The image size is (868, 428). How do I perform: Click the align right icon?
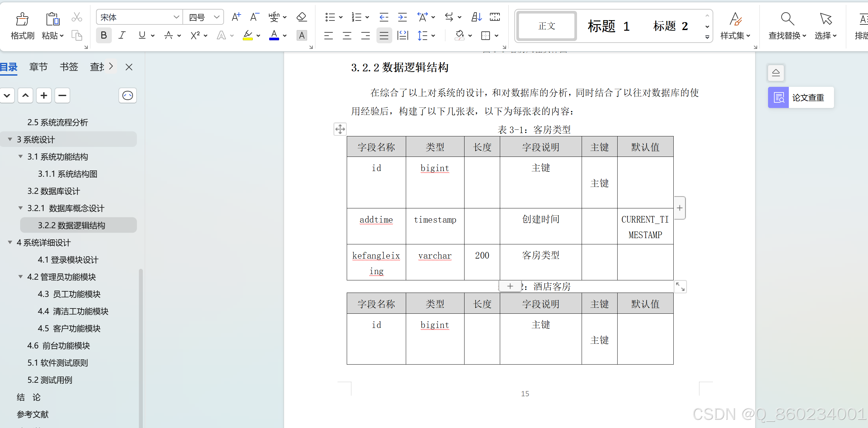(x=365, y=35)
